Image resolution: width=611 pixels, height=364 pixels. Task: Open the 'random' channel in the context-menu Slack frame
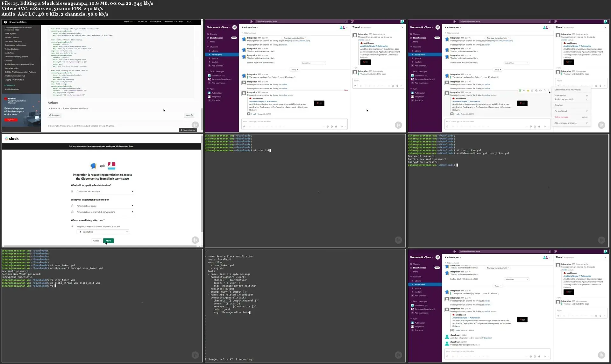(418, 62)
